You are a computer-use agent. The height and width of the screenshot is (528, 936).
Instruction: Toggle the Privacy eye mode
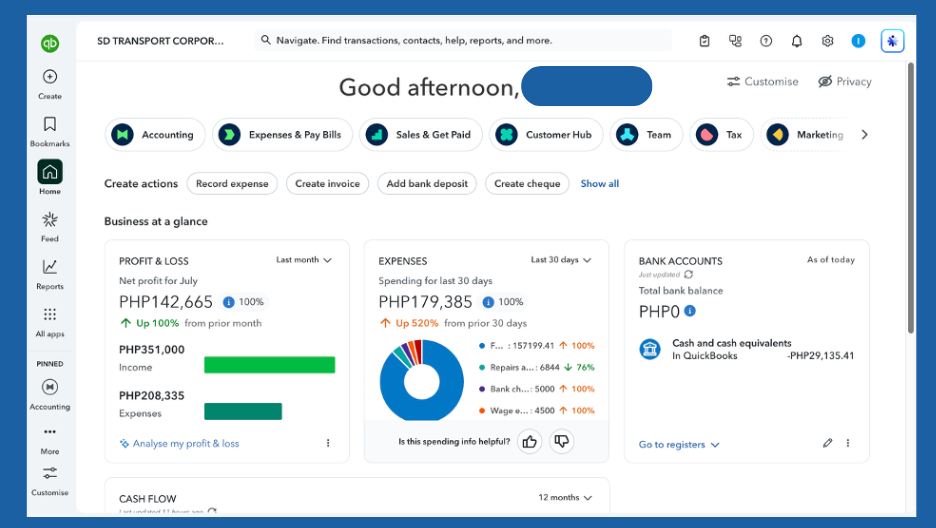click(845, 82)
